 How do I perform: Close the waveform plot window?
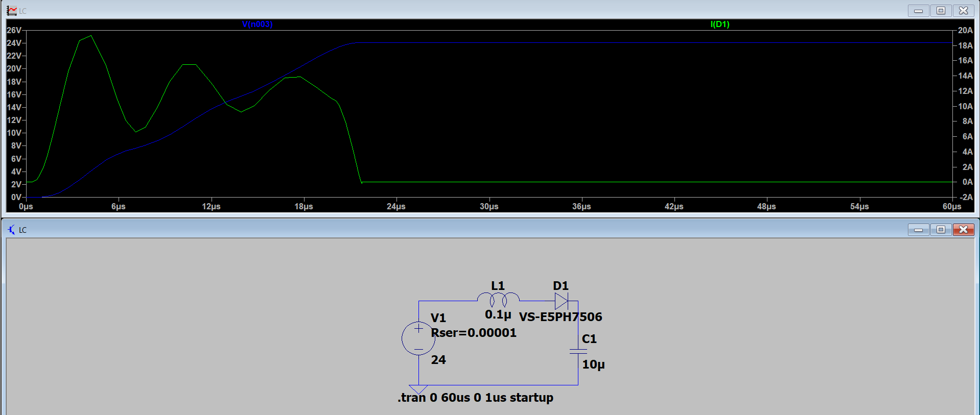(963, 11)
